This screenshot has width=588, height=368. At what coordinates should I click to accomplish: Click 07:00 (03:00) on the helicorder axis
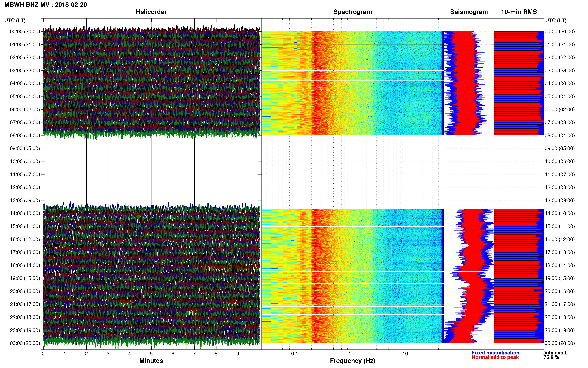(25, 122)
